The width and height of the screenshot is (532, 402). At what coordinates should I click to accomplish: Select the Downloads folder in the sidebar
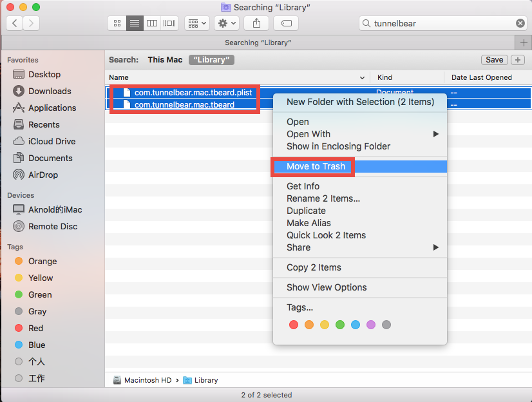coord(44,91)
